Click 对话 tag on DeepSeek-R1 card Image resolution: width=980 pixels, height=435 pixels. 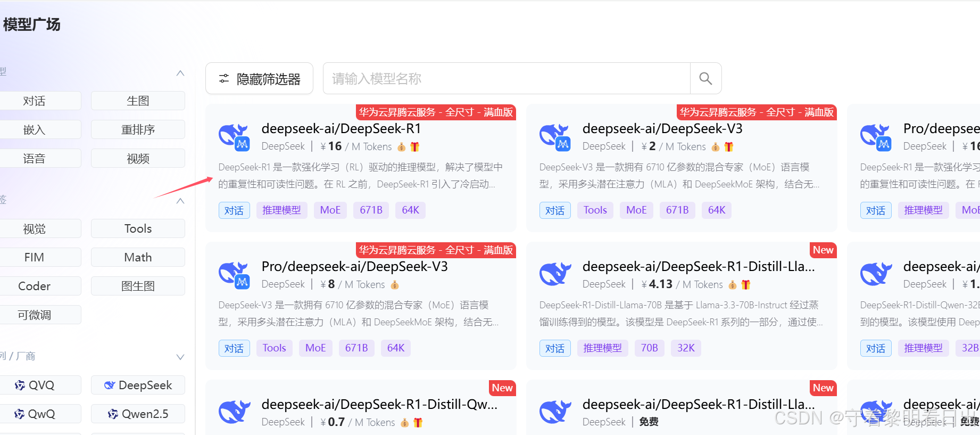(234, 210)
